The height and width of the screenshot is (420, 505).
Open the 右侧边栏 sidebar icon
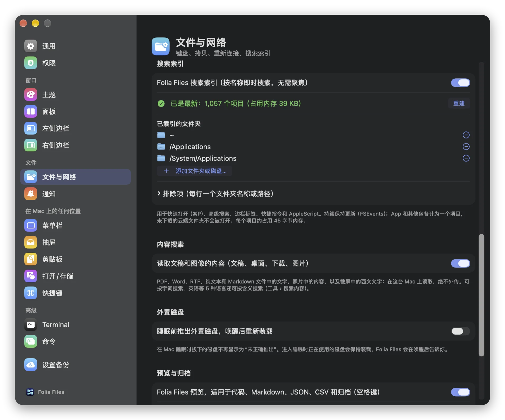pyautogui.click(x=31, y=145)
